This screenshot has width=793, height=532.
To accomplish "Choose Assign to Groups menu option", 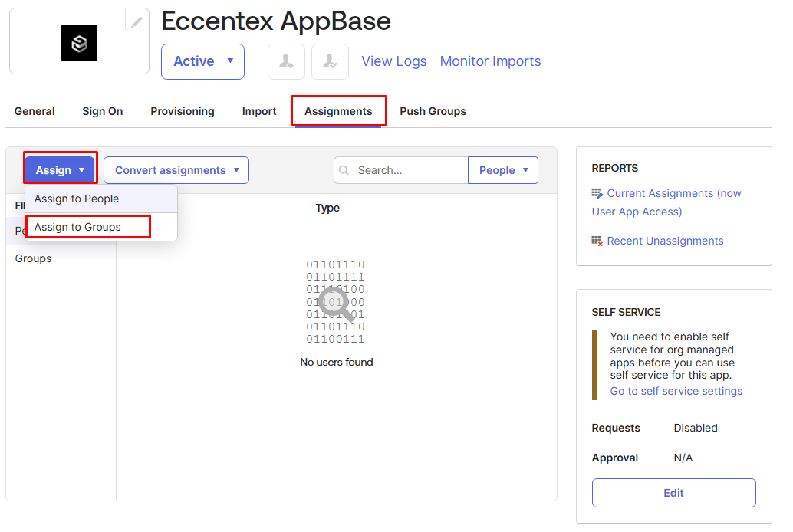I will click(x=101, y=227).
